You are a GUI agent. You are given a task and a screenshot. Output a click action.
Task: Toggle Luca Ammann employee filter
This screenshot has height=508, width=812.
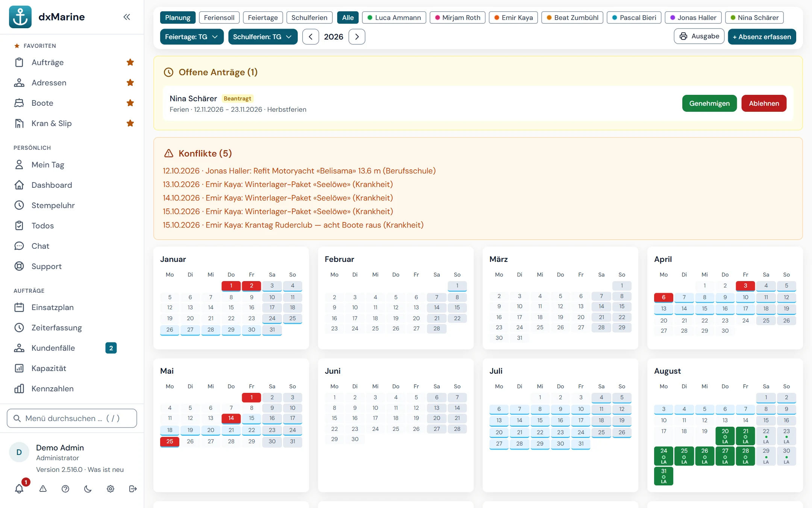tap(394, 18)
